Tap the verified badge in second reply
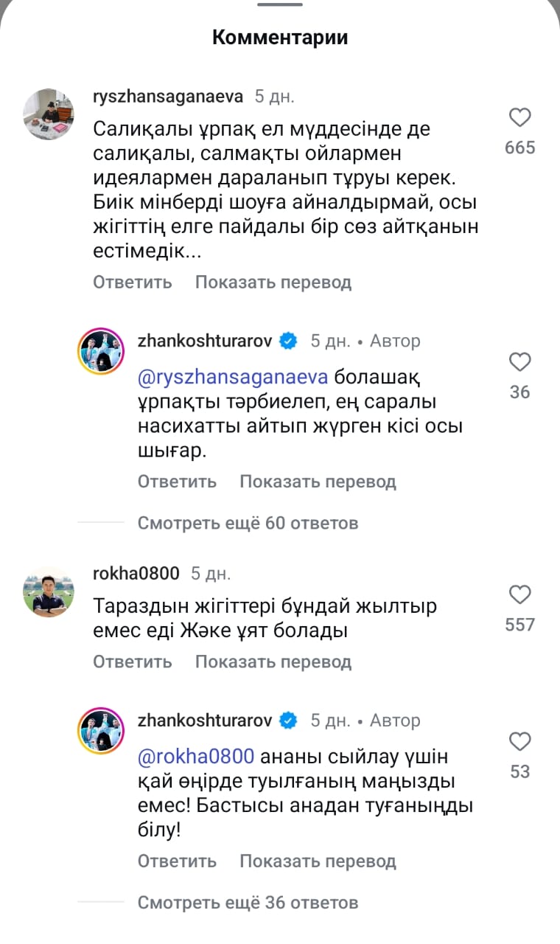 (x=288, y=721)
